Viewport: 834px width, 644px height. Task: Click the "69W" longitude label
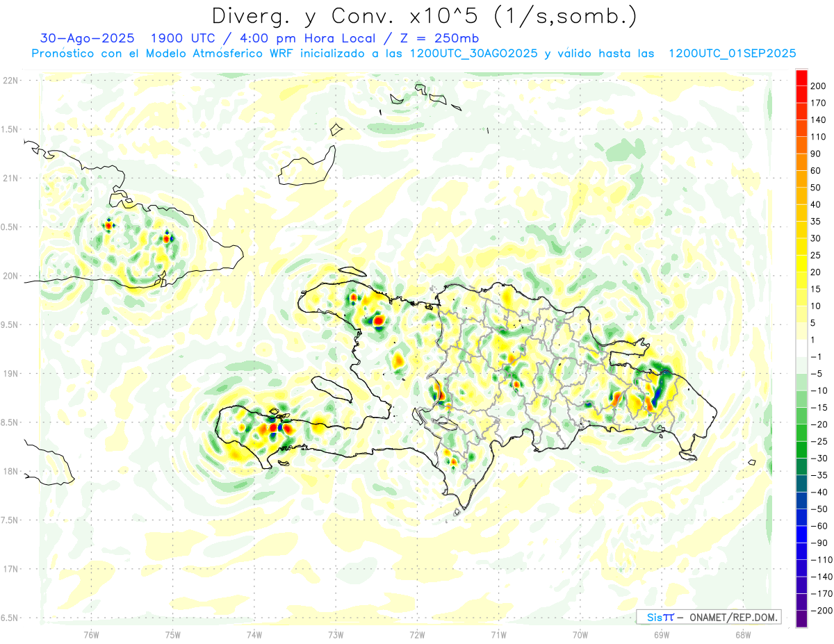(662, 634)
